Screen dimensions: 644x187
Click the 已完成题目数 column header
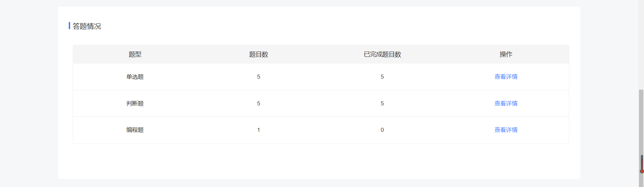(382, 54)
